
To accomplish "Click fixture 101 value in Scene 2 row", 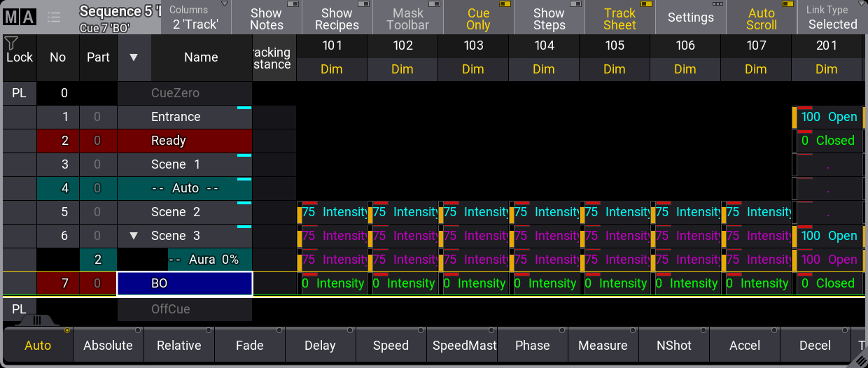I will (332, 212).
